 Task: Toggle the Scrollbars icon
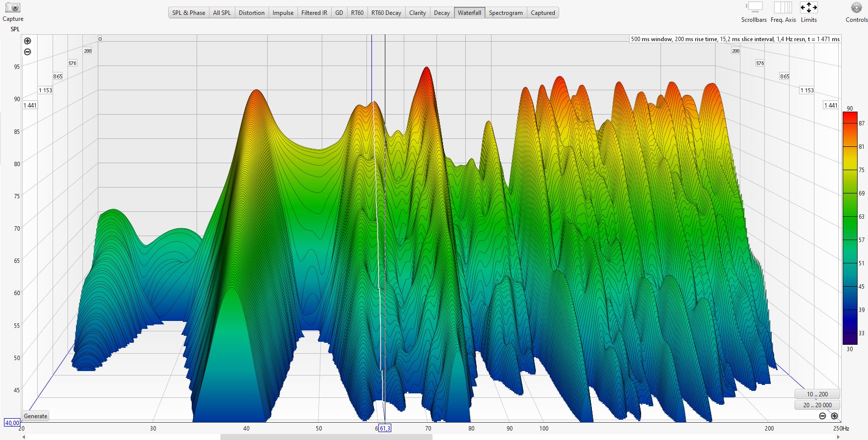coord(754,8)
